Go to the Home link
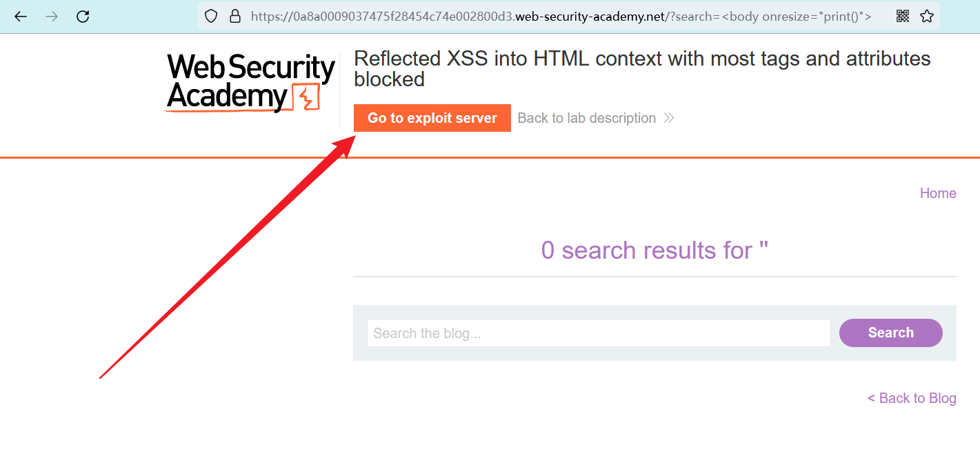This screenshot has width=980, height=463. tap(937, 193)
